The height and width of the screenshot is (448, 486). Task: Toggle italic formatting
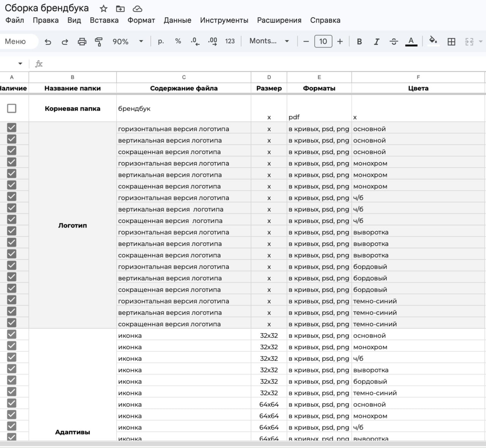[x=376, y=41]
